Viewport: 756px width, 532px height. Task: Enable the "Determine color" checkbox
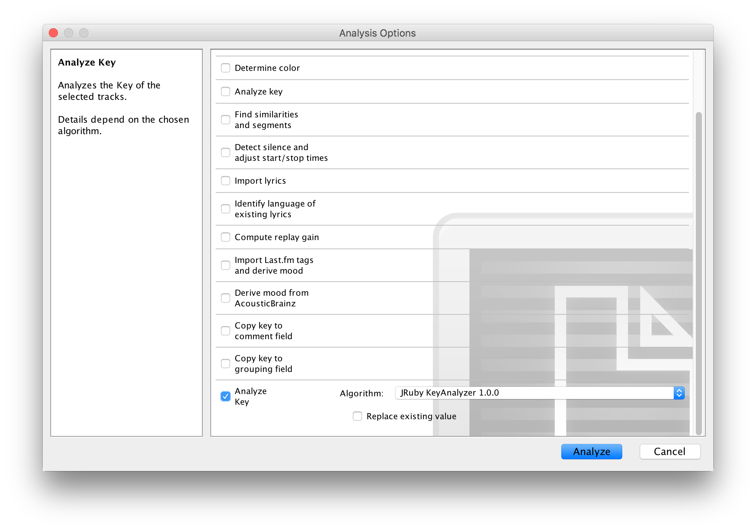[225, 67]
